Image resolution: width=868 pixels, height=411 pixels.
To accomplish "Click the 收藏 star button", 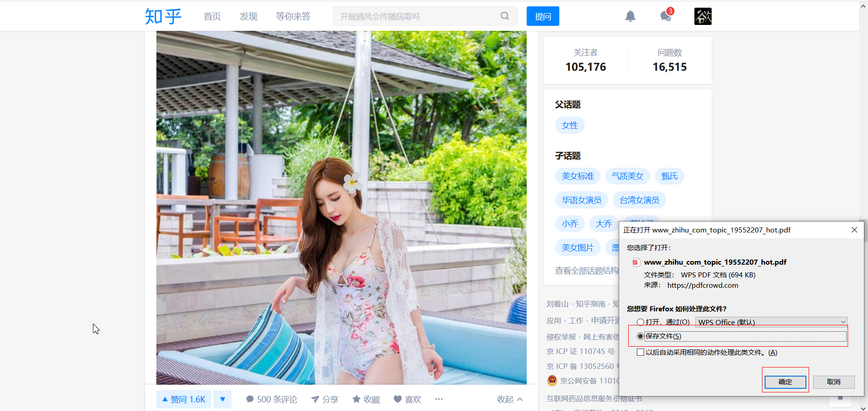I will [366, 399].
